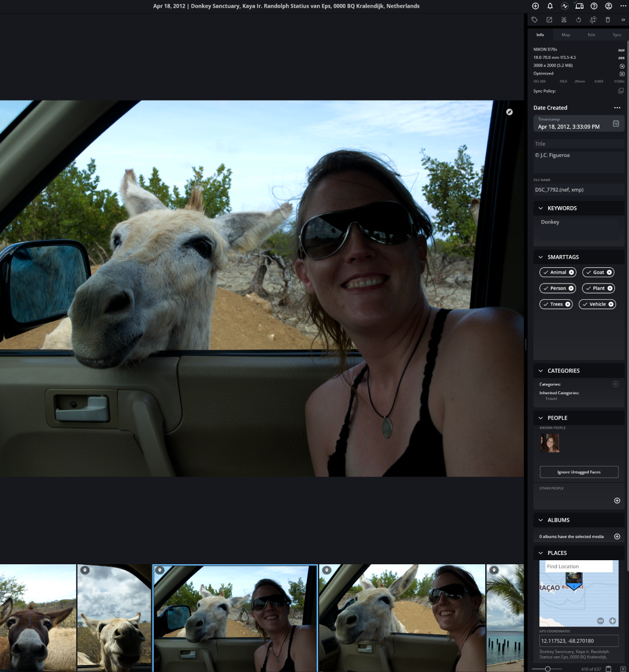Viewport: 629px width, 672px height.
Task: Adjust the thumbnail size slider
Action: point(547,669)
